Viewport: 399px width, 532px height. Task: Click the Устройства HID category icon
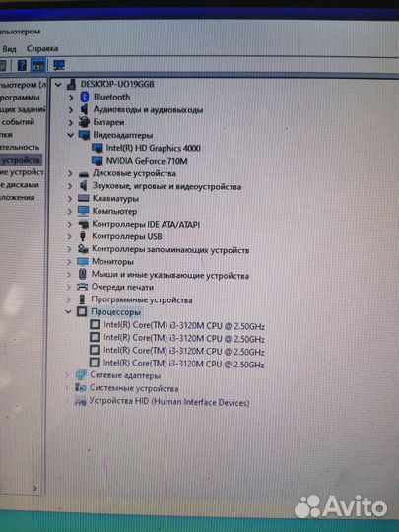pyautogui.click(x=80, y=402)
